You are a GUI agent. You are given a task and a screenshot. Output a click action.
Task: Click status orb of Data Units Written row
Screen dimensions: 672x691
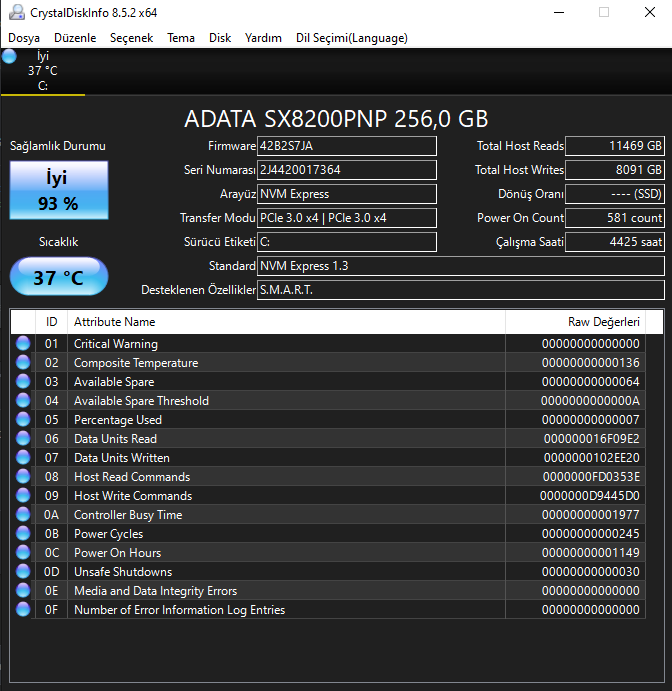tap(23, 457)
